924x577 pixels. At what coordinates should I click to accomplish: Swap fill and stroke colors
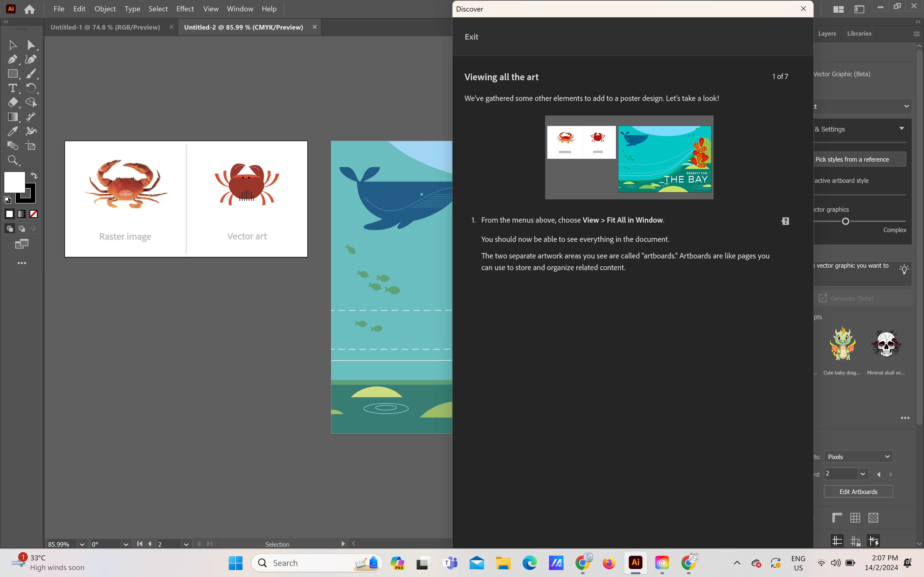34,176
